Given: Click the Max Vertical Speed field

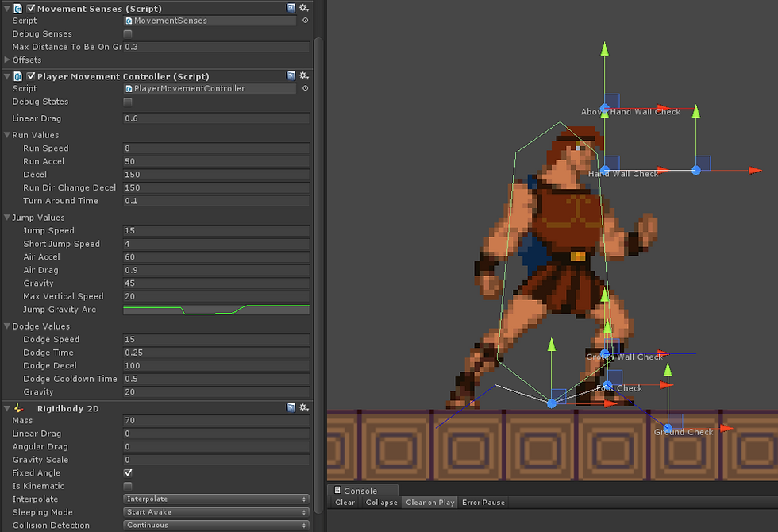Looking at the screenshot, I should pyautogui.click(x=216, y=296).
